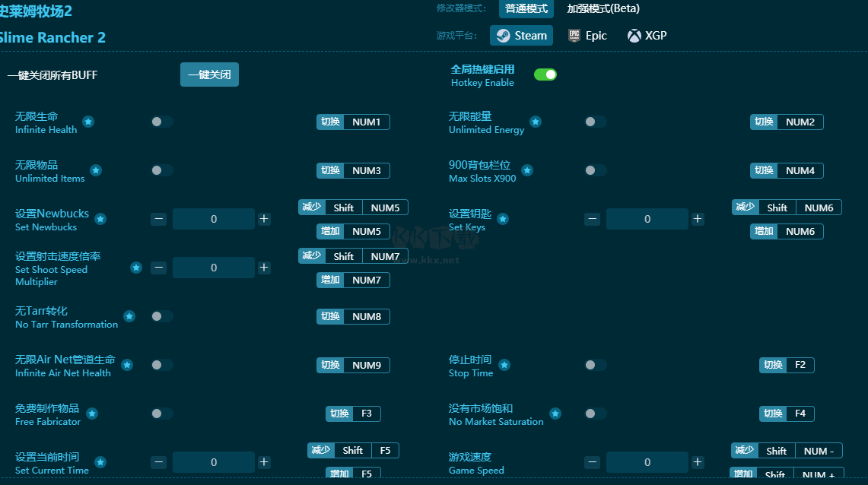
Task: Toggle the global Hotkey Enable switch
Action: pyautogui.click(x=545, y=74)
